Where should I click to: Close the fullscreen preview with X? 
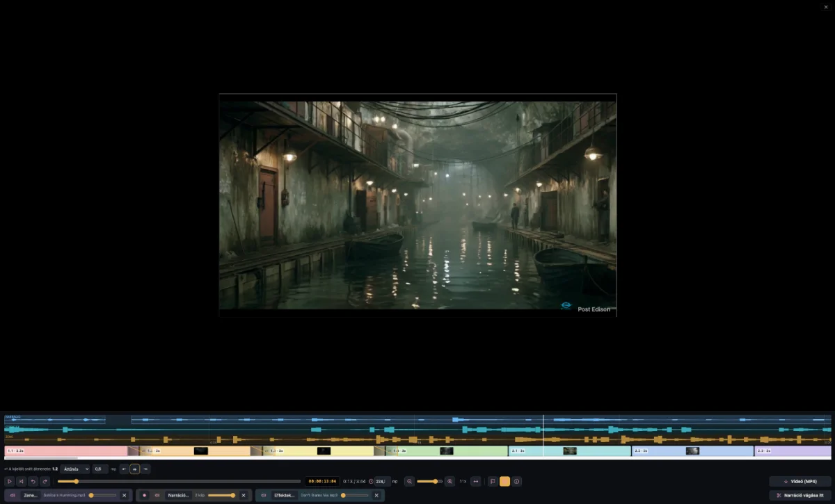click(826, 7)
